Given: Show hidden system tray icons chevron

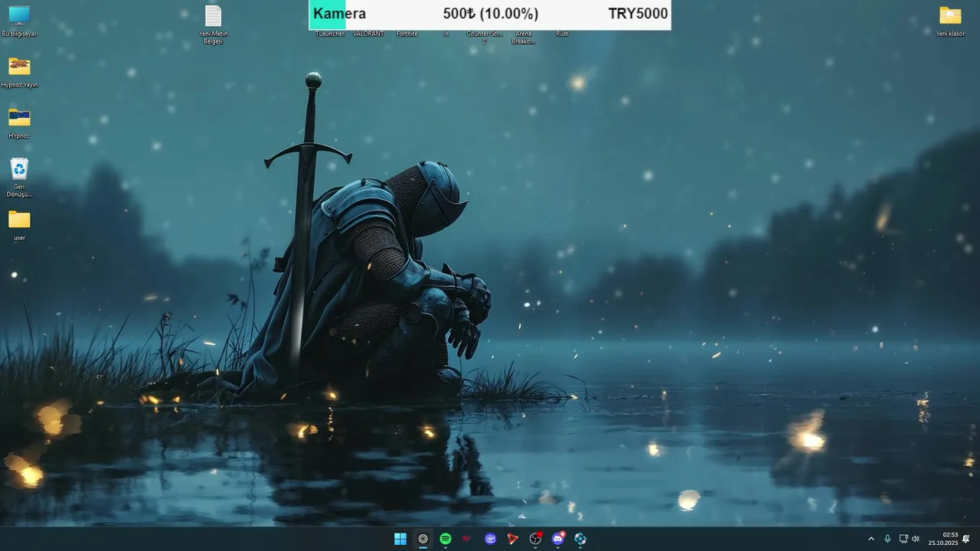Looking at the screenshot, I should (871, 539).
